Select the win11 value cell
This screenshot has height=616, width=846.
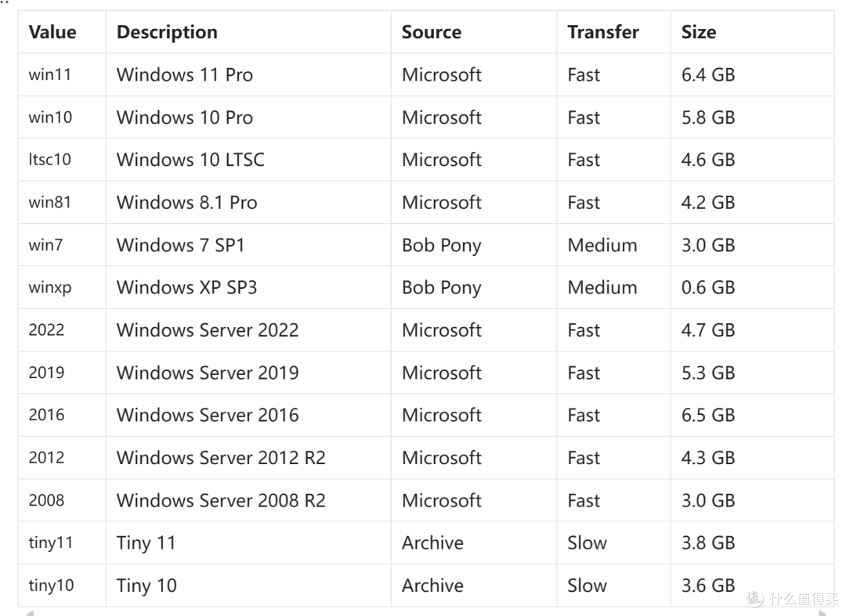tap(50, 75)
